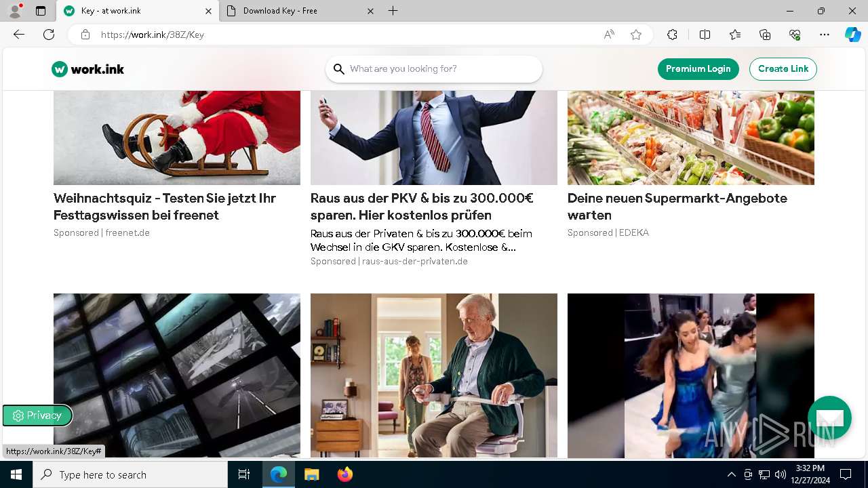The width and height of the screenshot is (868, 488).
Task: Go back to the previous page
Action: click(19, 35)
